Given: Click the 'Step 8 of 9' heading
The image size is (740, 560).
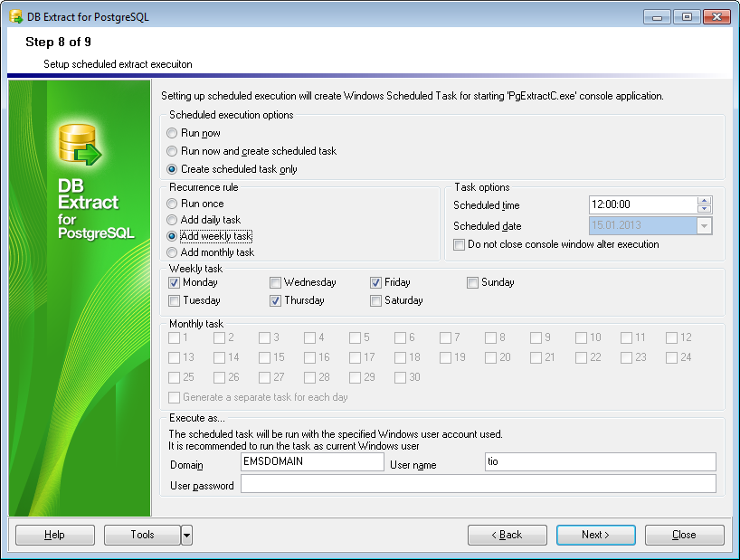Looking at the screenshot, I should point(58,42).
